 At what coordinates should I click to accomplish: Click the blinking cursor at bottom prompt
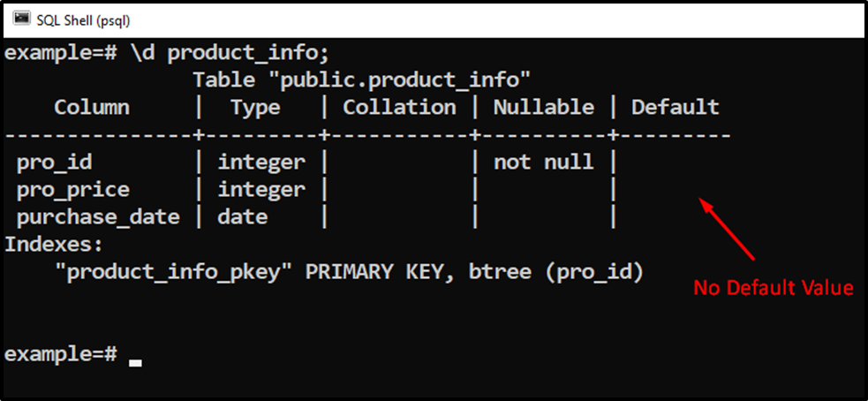tap(135, 363)
